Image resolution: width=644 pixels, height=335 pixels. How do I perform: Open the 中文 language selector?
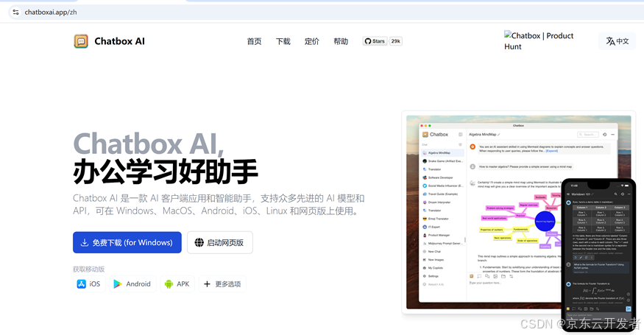pyautogui.click(x=618, y=41)
